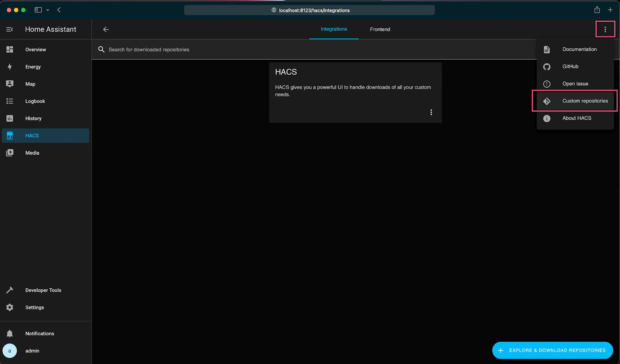Open the Map sidebar link
Screen dimensions: 620x364
pos(46,84)
